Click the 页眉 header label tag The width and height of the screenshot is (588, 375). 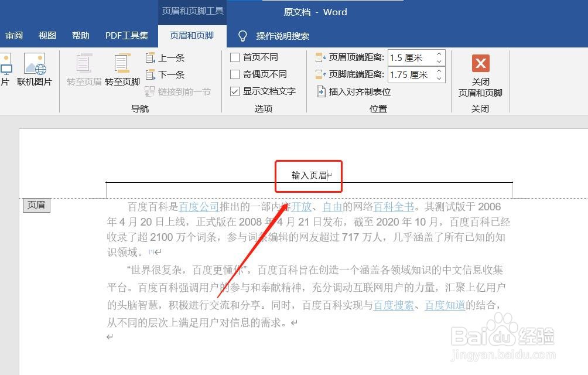(36, 204)
